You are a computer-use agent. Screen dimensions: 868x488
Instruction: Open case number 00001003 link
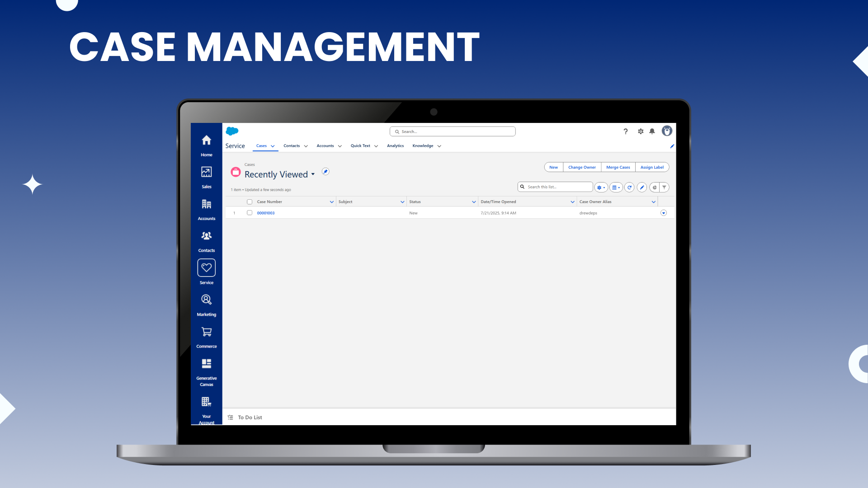pos(266,213)
